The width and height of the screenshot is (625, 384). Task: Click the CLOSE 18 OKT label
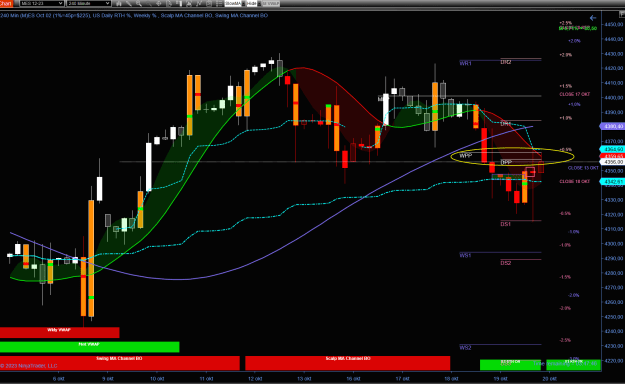point(574,181)
